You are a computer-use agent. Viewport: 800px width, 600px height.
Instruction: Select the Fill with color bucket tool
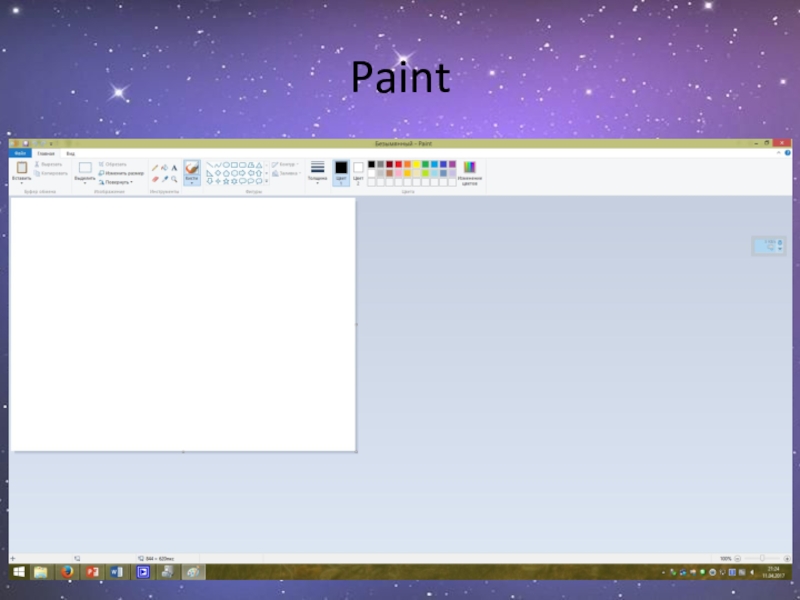point(164,167)
